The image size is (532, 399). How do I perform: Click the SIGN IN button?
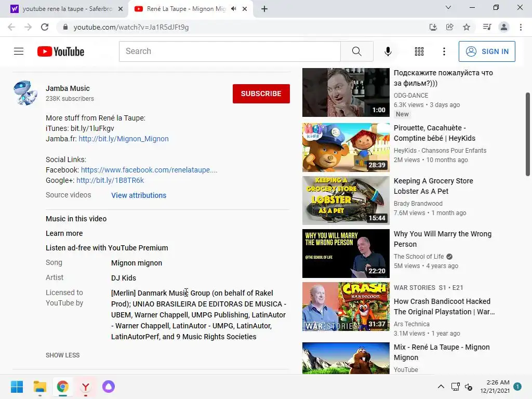click(x=487, y=51)
